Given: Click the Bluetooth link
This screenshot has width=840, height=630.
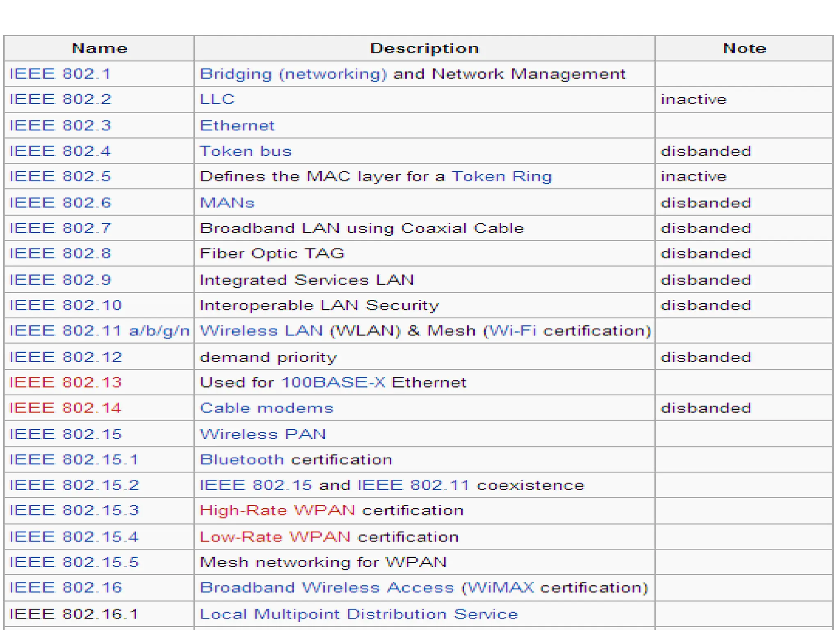Looking at the screenshot, I should tap(242, 459).
